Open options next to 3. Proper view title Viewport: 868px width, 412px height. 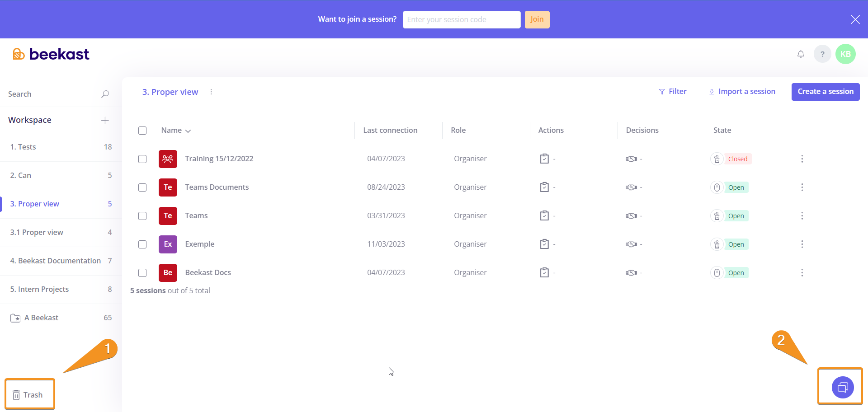pos(211,92)
